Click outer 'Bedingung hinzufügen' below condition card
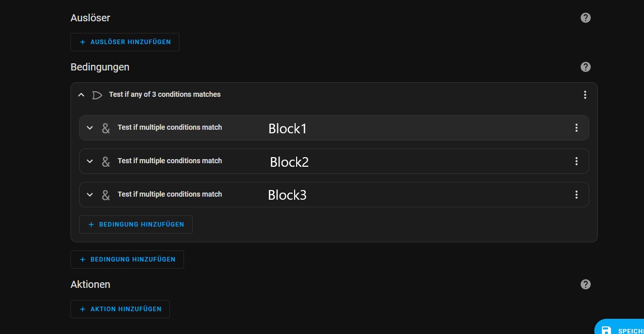The image size is (644, 334). point(127,259)
